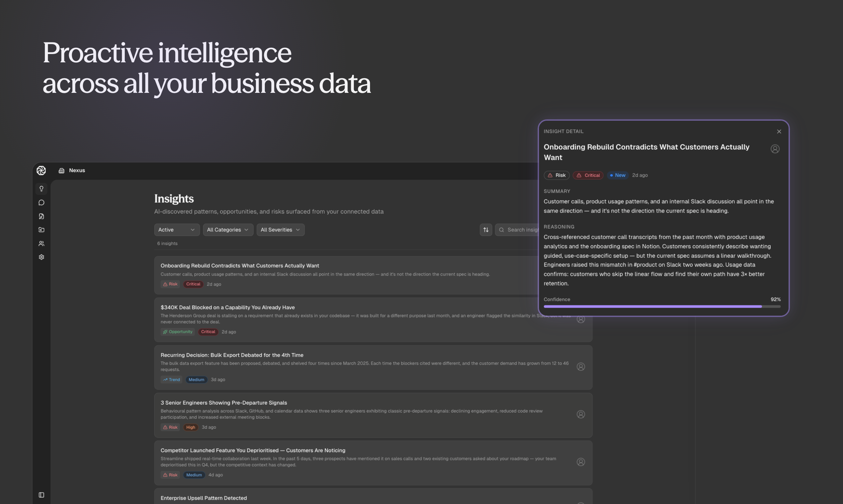Click assignee avatar on insight detail panel
The height and width of the screenshot is (504, 843).
coord(775,149)
